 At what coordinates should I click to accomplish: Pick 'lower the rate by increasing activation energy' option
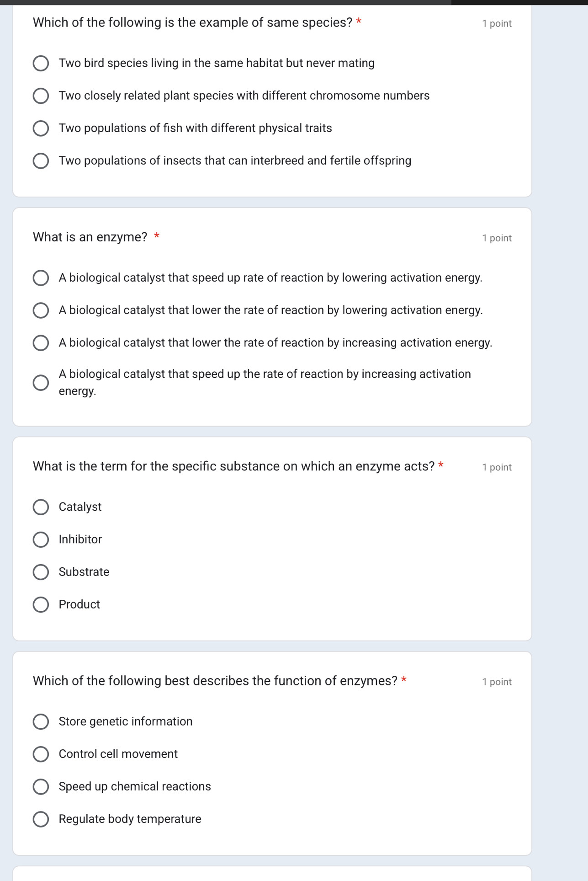[x=41, y=343]
